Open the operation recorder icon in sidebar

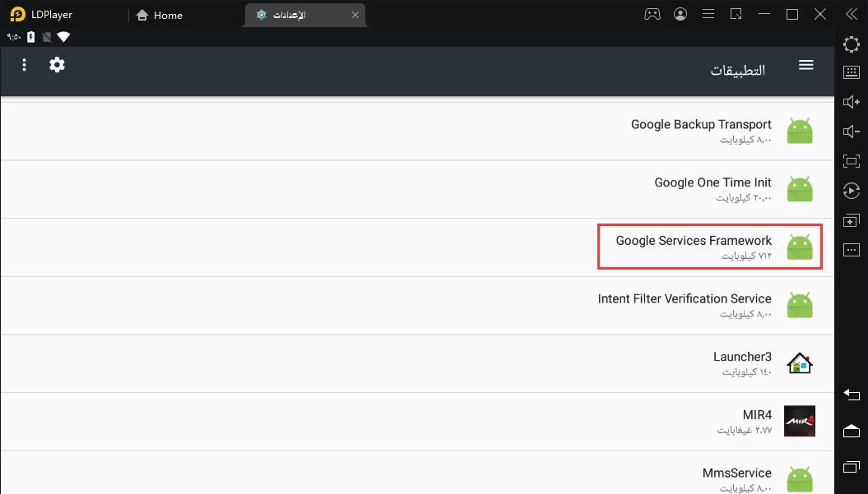pos(852,191)
